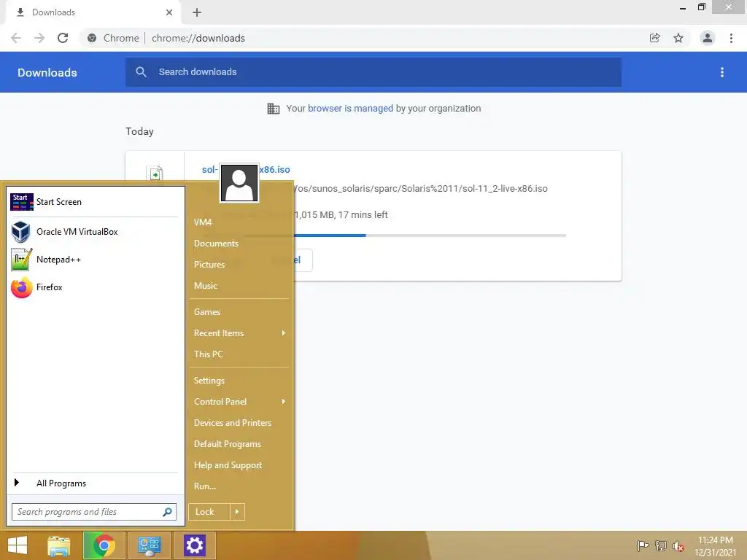The image size is (747, 560).
Task: Click the '1,015 MB, 17 mins left' status text
Action: pyautogui.click(x=341, y=215)
